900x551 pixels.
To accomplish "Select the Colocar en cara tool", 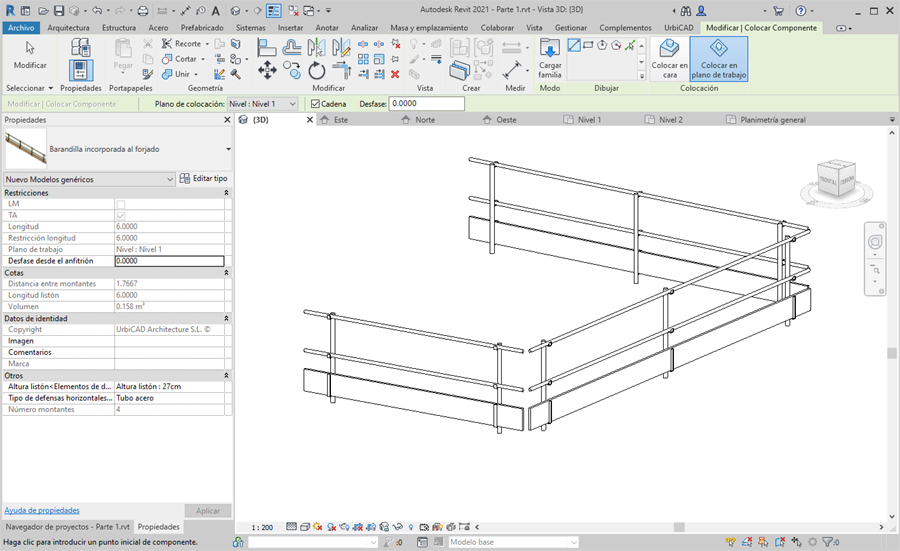I will coord(669,57).
